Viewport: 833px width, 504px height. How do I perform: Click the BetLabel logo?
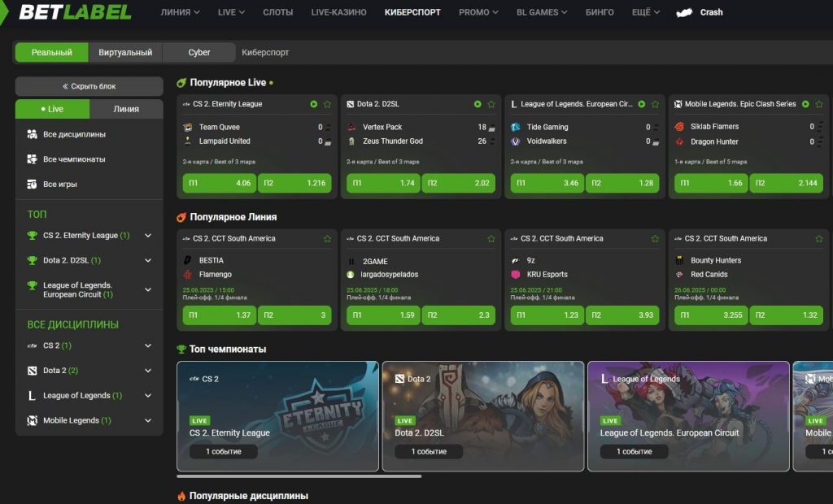pos(75,12)
